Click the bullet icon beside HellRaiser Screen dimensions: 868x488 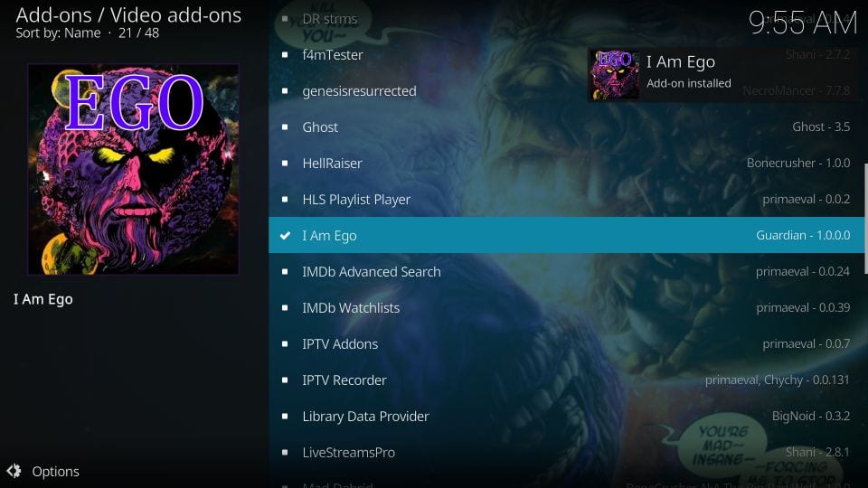(285, 164)
